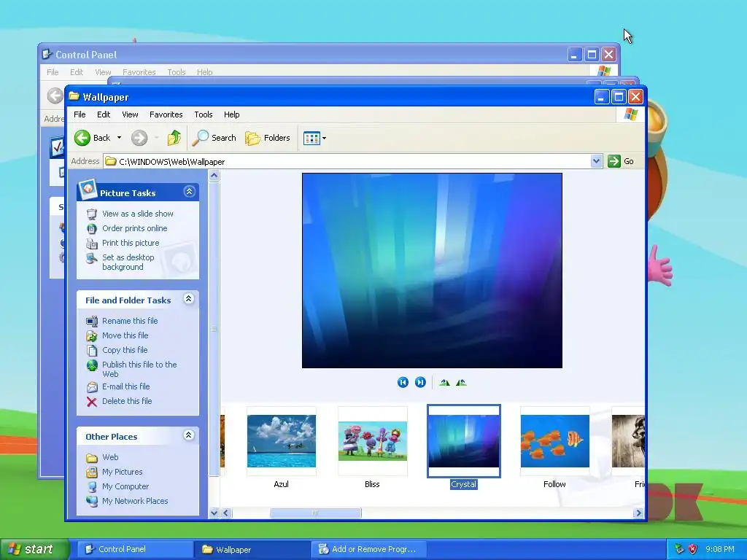Go back using the green Back arrow

(82, 138)
